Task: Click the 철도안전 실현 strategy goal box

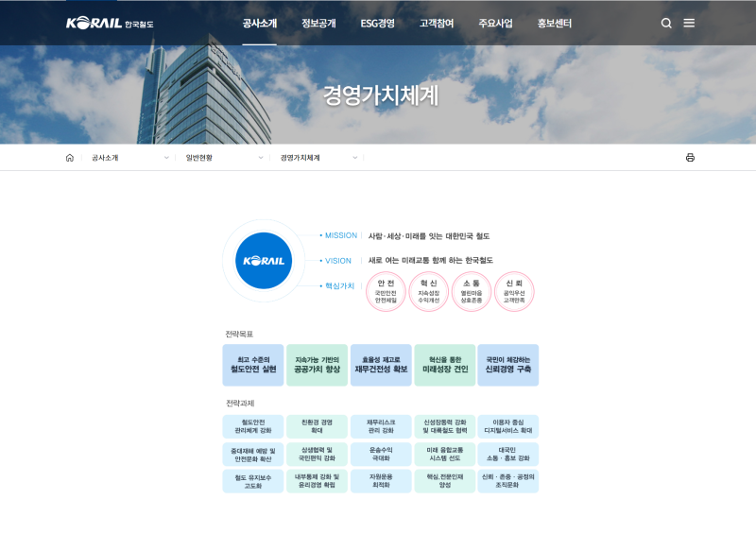Action: [x=253, y=365]
